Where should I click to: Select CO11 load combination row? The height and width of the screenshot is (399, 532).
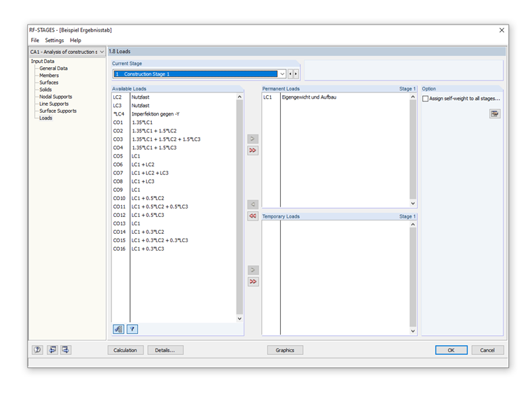pos(174,206)
